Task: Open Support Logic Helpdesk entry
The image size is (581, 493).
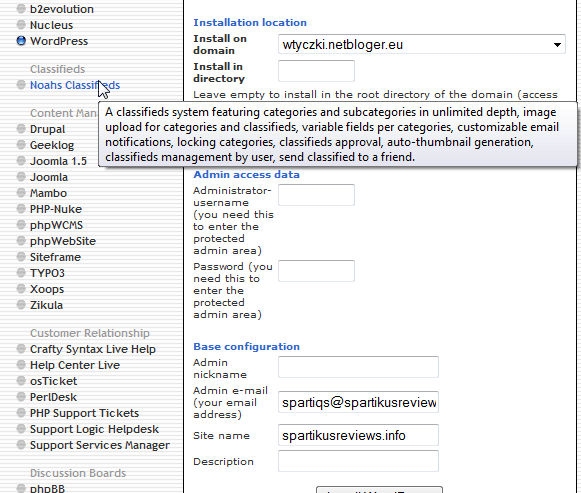Action: (x=94, y=429)
